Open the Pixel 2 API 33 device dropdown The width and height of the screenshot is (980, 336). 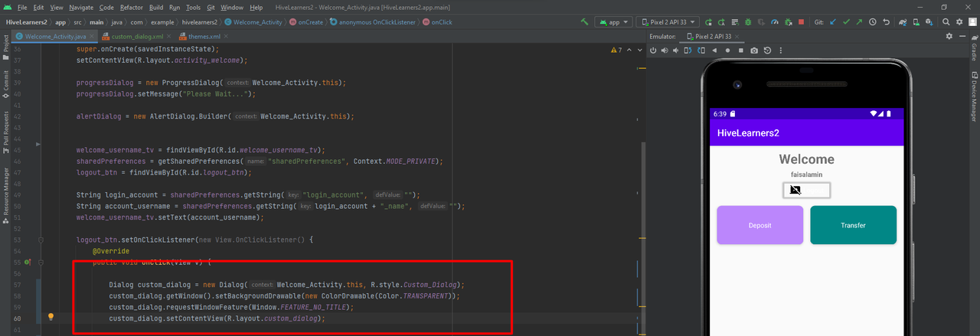click(x=668, y=22)
